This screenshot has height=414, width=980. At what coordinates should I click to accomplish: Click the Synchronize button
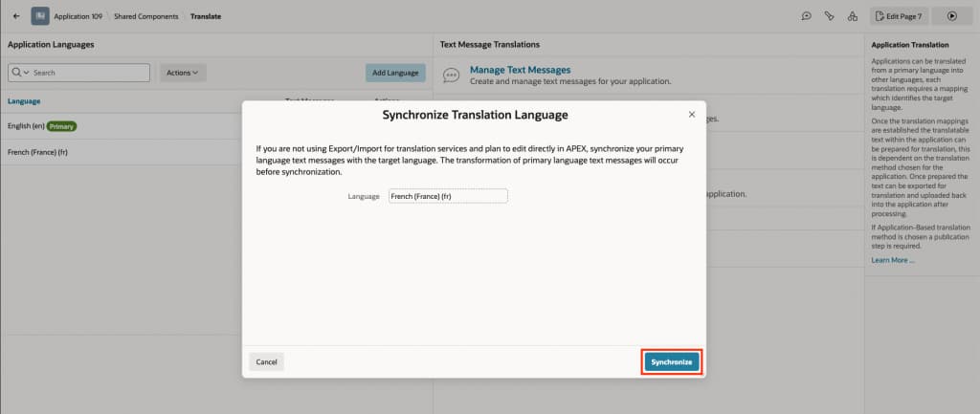[x=671, y=362]
